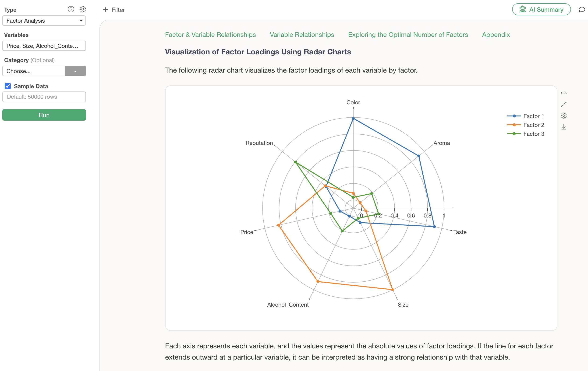Focus the sample rows input field

(44, 97)
